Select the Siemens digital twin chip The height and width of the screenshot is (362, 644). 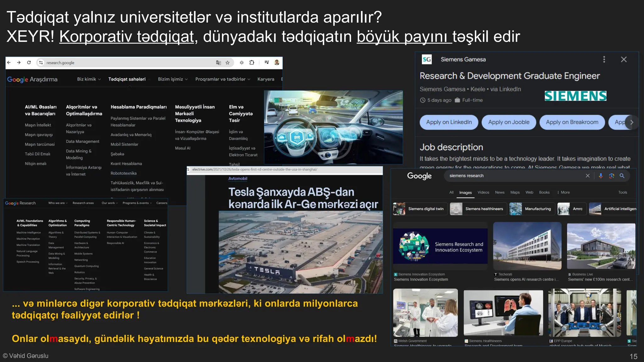pos(420,209)
